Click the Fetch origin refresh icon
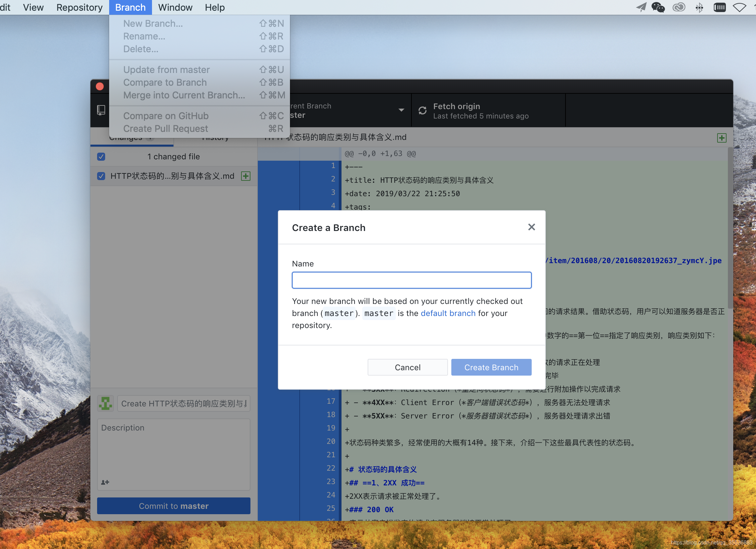The height and width of the screenshot is (549, 756). point(422,110)
